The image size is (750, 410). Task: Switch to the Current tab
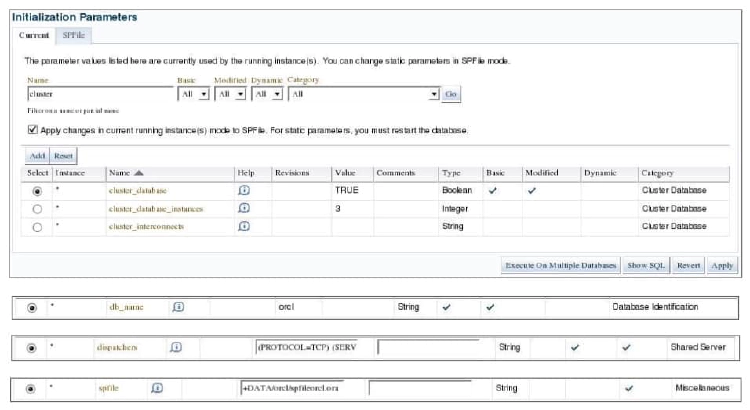[x=34, y=35]
